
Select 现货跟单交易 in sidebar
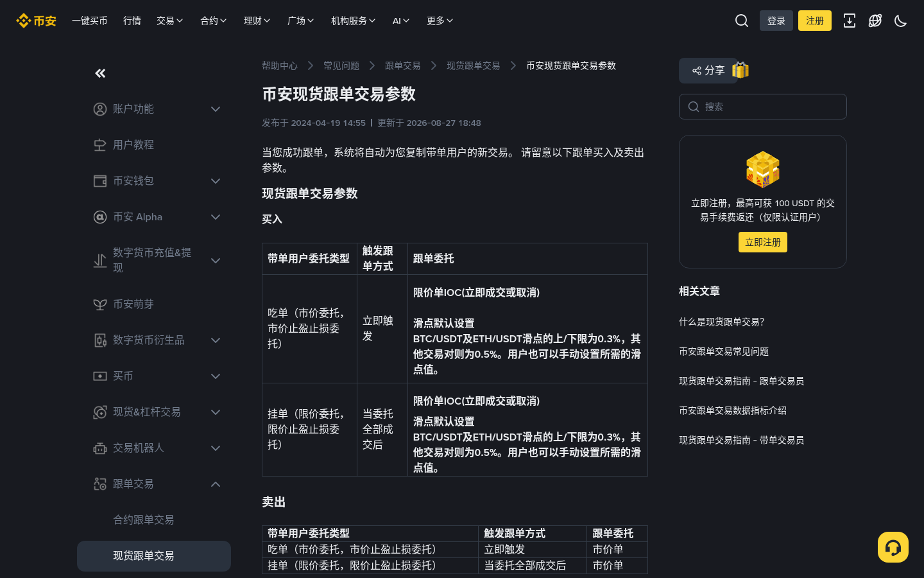[154, 556]
